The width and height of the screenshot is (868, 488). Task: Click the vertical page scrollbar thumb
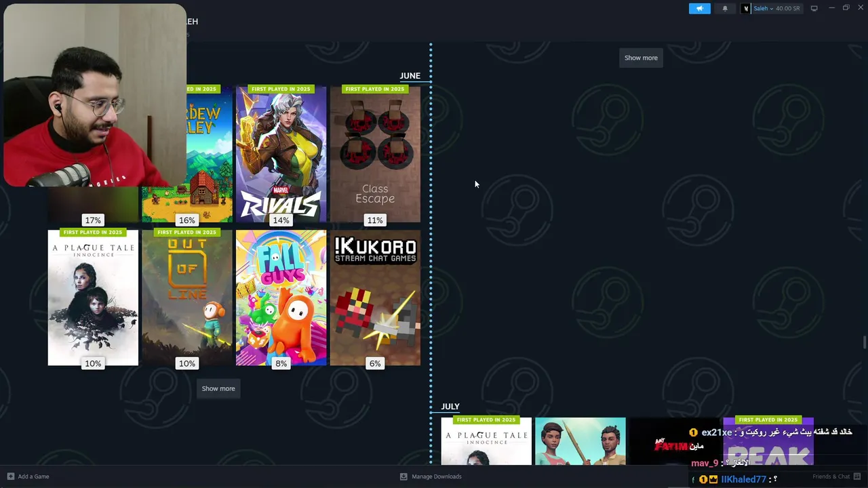click(x=864, y=342)
